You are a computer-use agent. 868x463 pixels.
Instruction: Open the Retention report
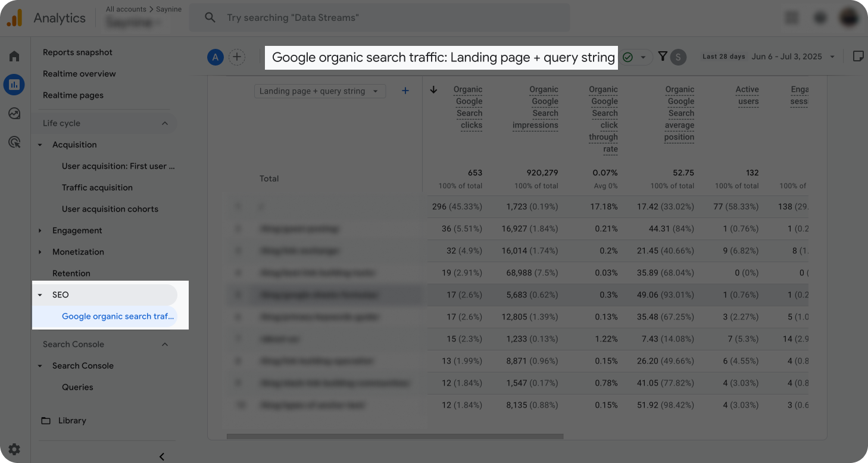pyautogui.click(x=71, y=274)
